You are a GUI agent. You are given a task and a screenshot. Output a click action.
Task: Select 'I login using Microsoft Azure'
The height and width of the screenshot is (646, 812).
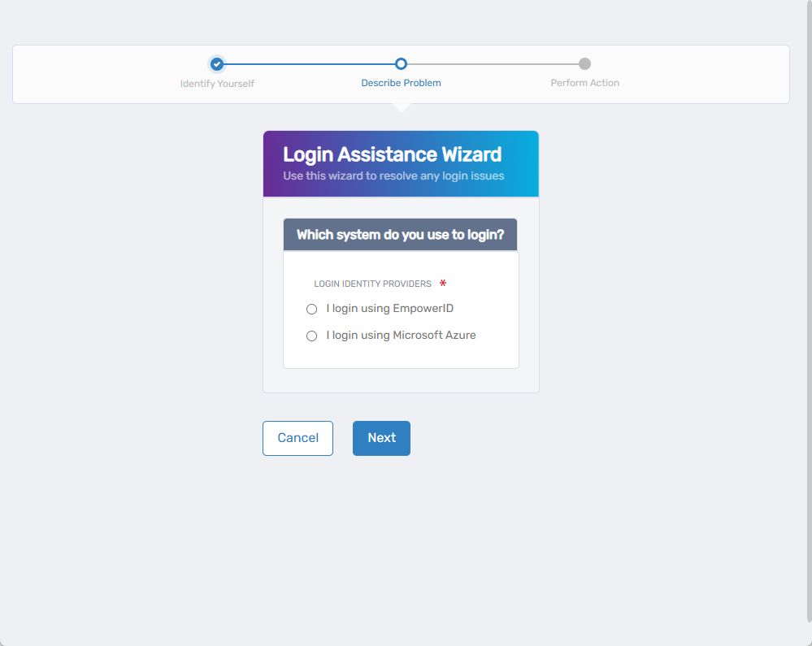[311, 336]
